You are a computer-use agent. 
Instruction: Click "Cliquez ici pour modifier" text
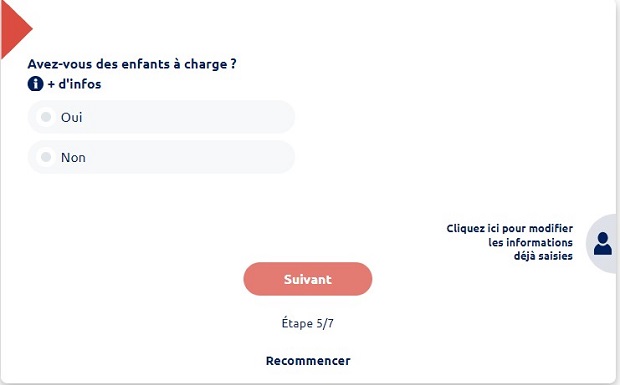point(509,228)
